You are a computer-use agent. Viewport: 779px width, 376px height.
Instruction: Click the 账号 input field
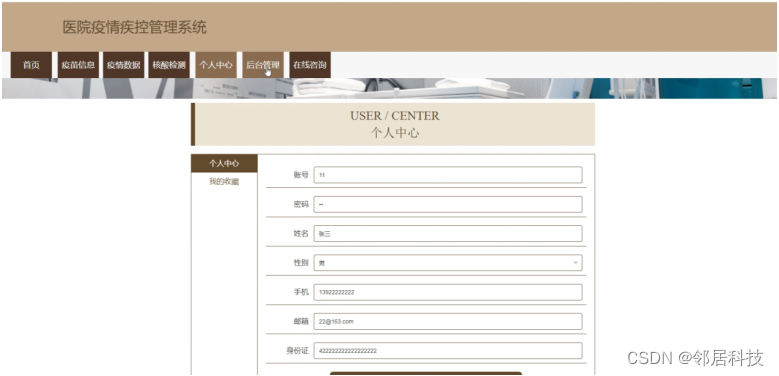448,175
